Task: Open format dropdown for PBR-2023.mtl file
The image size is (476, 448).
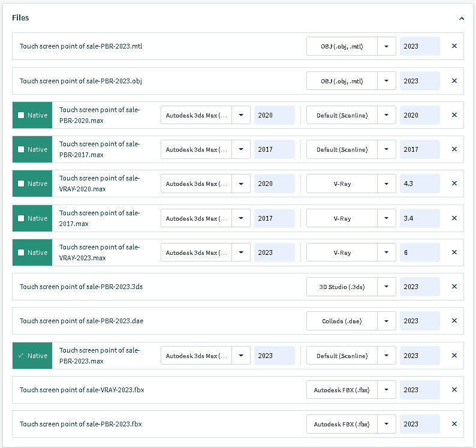Action: point(386,46)
